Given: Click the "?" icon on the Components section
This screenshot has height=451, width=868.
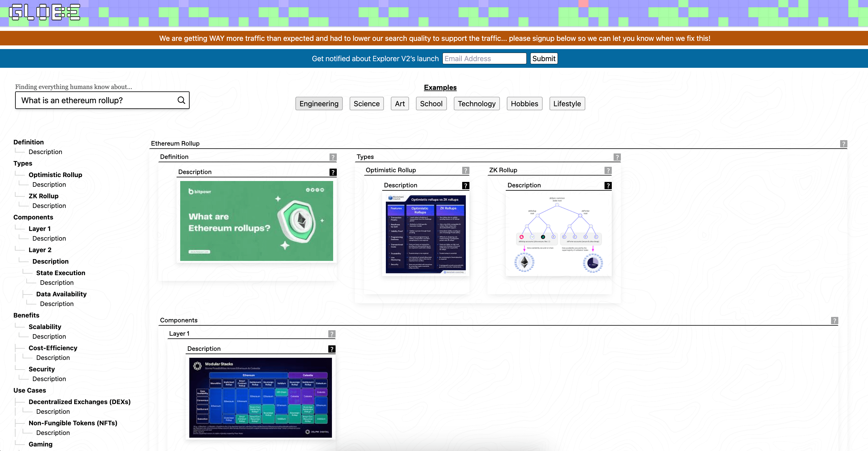Looking at the screenshot, I should [834, 320].
